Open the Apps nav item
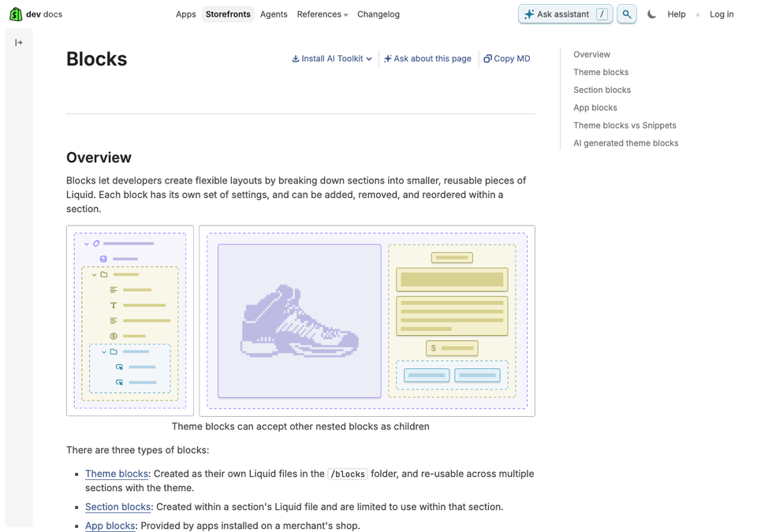 pos(186,14)
